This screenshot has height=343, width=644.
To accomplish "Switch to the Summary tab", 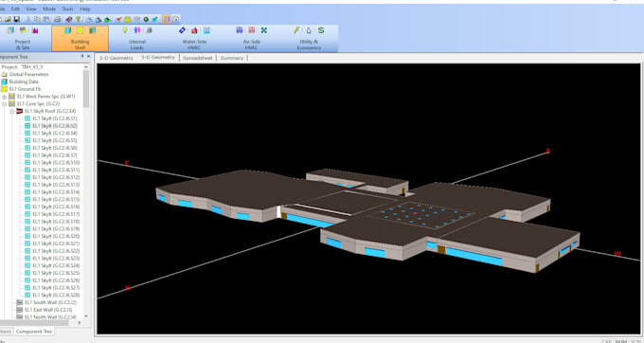I will [x=232, y=58].
